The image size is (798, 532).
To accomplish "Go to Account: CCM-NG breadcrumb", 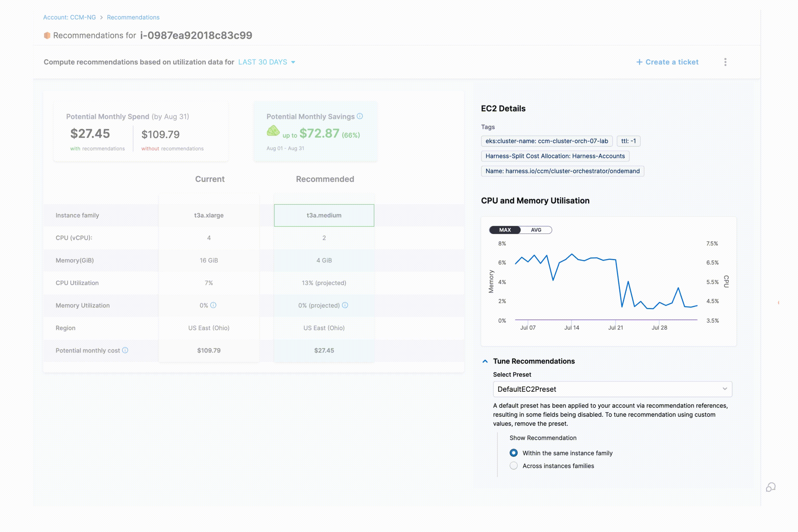I will point(70,17).
